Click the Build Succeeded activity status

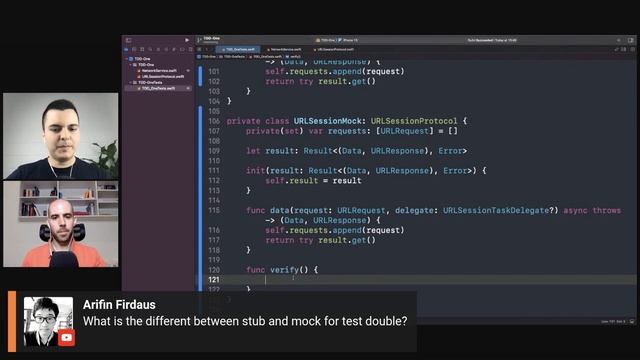pos(492,40)
